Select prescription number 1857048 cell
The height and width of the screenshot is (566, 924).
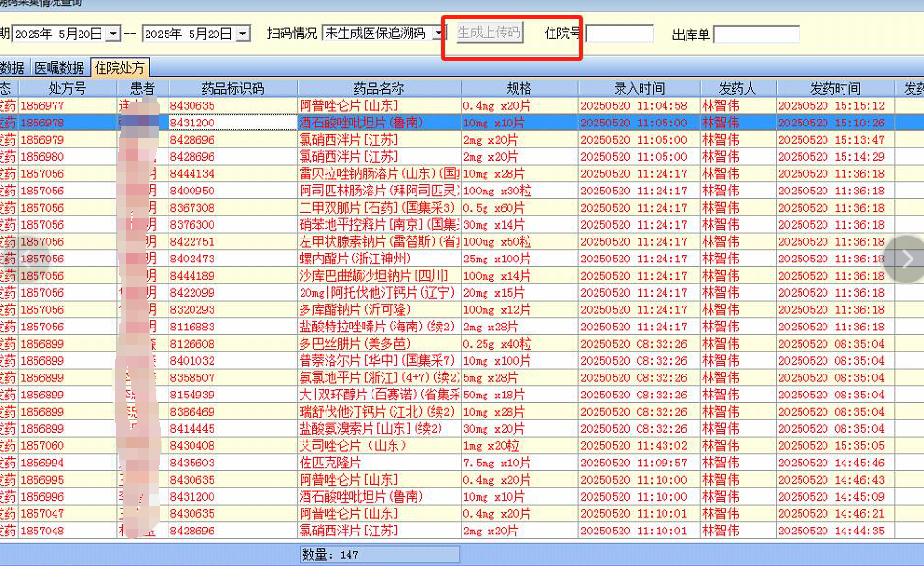coord(67,532)
